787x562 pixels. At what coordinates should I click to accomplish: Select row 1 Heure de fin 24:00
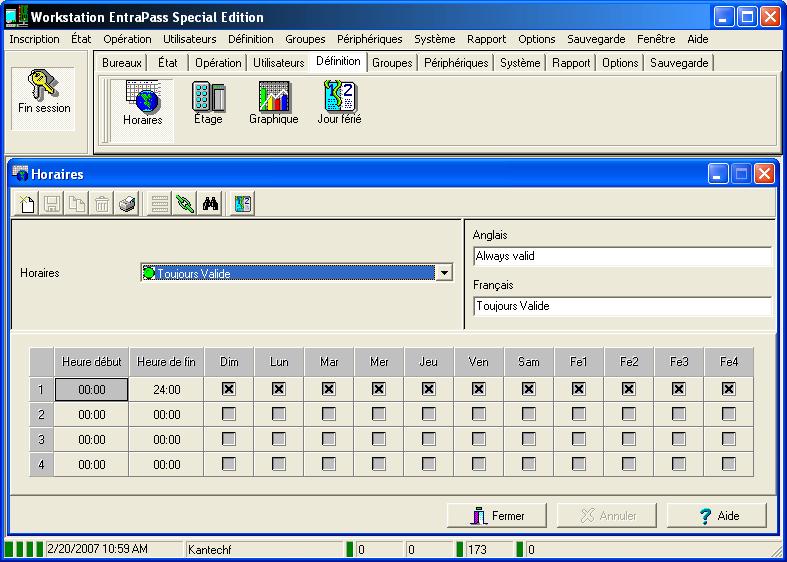[x=167, y=389]
